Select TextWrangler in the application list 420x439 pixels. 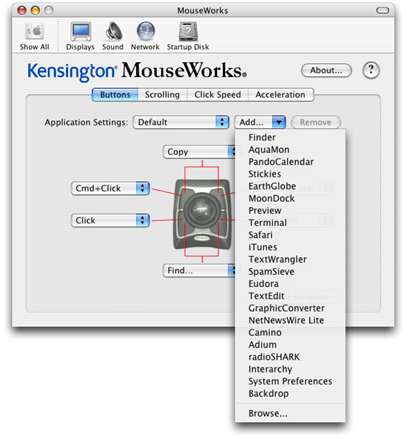click(290, 259)
